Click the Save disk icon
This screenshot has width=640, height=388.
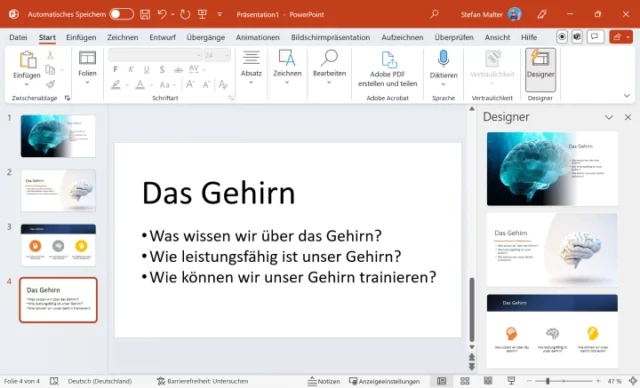click(x=145, y=15)
